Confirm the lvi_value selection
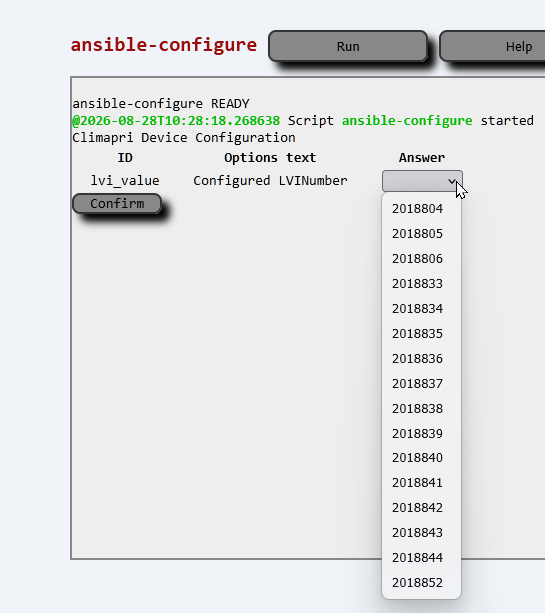The image size is (545, 613). tap(117, 203)
